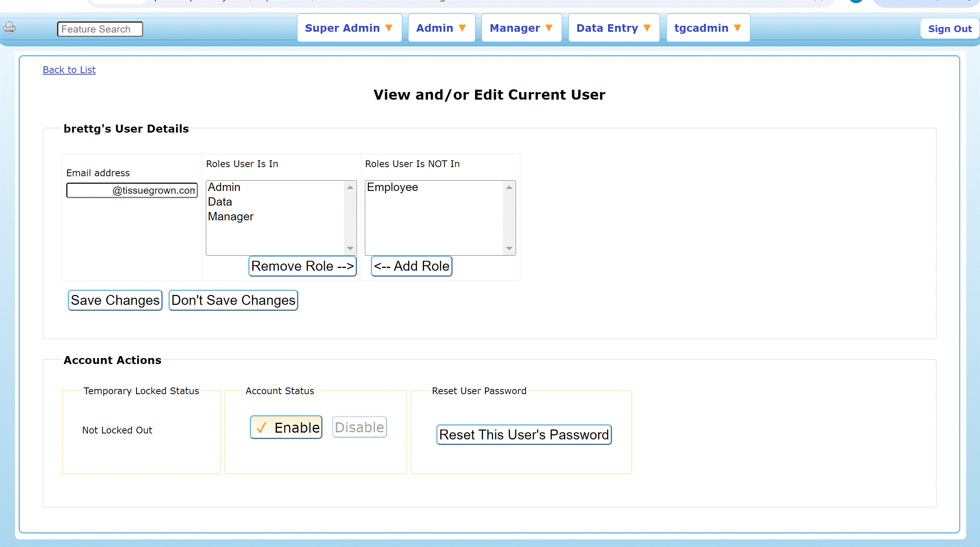Click the Add Role button
980x547 pixels.
pyautogui.click(x=411, y=266)
